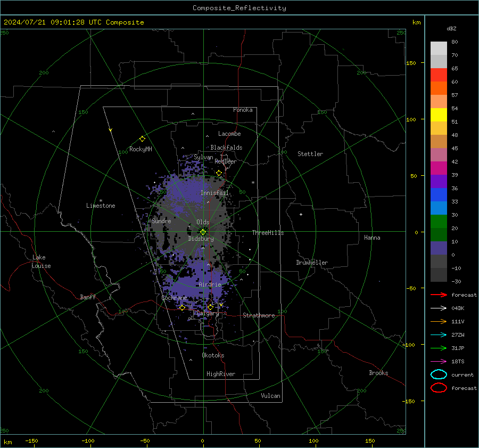The width and height of the screenshot is (479, 448).
Task: Select the dark green 20–10 dBZ swatch
Action: (x=439, y=234)
